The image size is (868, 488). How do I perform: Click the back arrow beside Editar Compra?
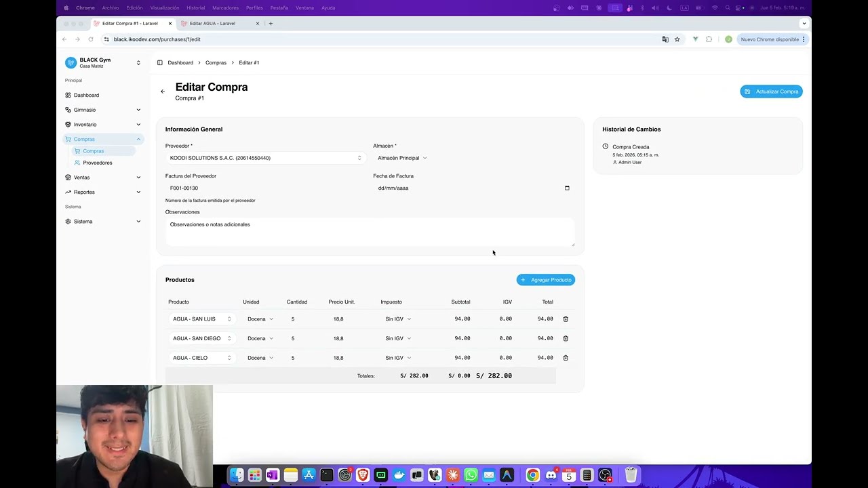click(163, 91)
